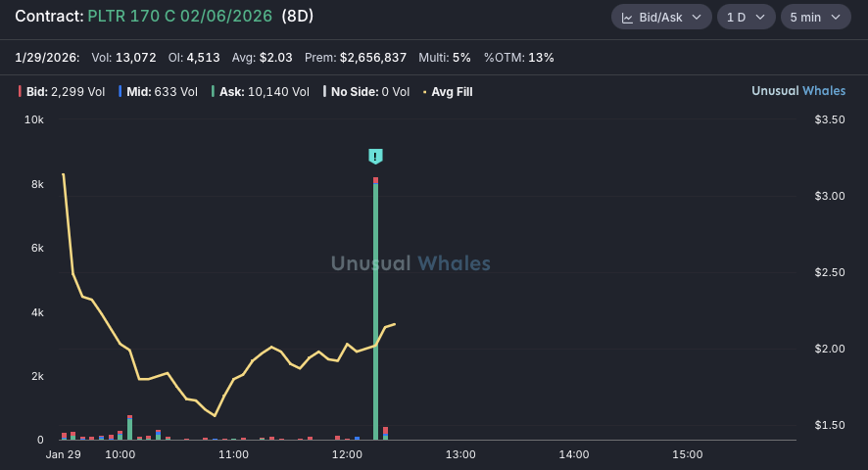Open the 1 D range dropdown
This screenshot has width=868, height=470.
pyautogui.click(x=746, y=18)
